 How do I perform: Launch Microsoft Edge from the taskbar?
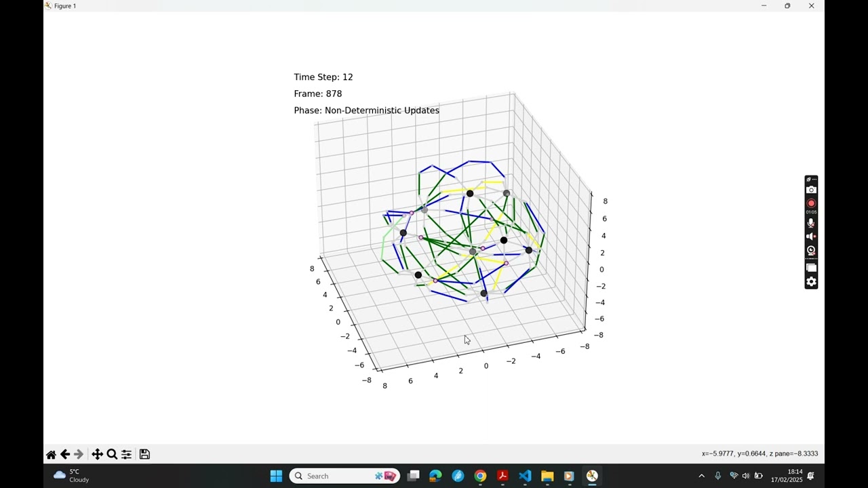tap(435, 476)
